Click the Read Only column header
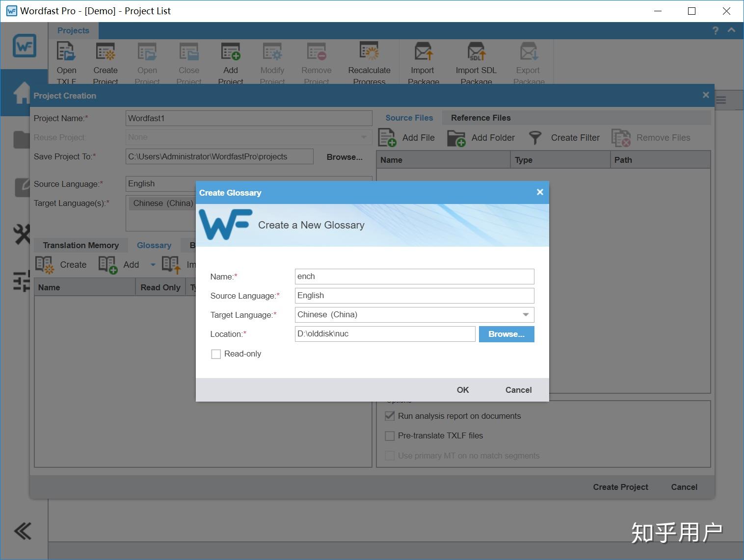The width and height of the screenshot is (744, 560). click(x=160, y=287)
